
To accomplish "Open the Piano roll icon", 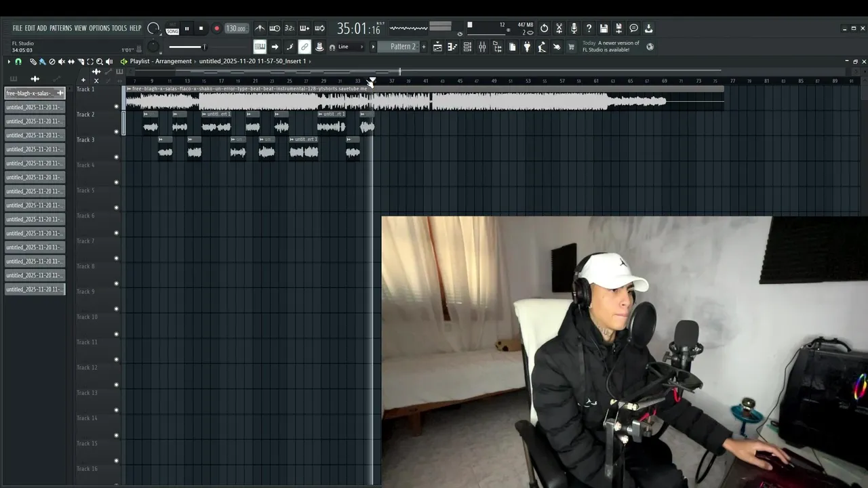I will point(452,47).
